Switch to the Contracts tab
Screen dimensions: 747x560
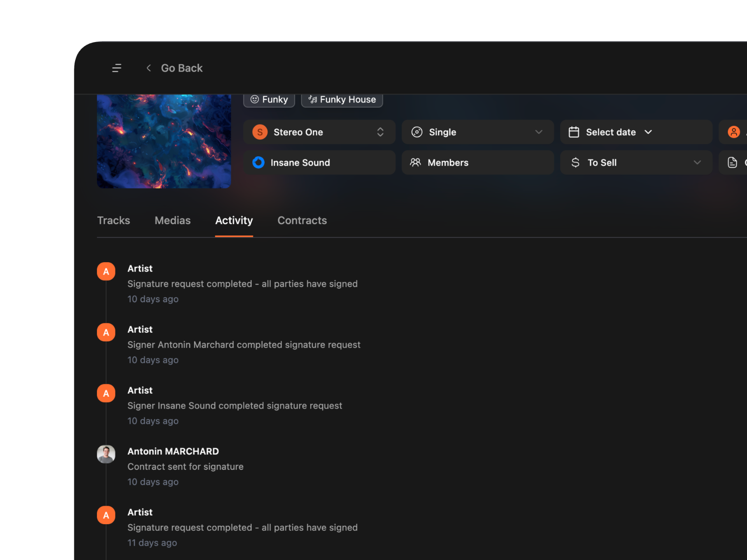(302, 220)
